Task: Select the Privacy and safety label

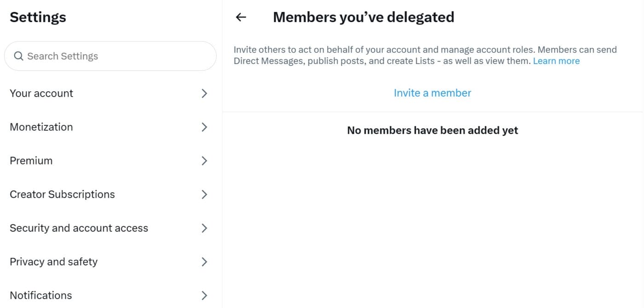Action: (53, 262)
